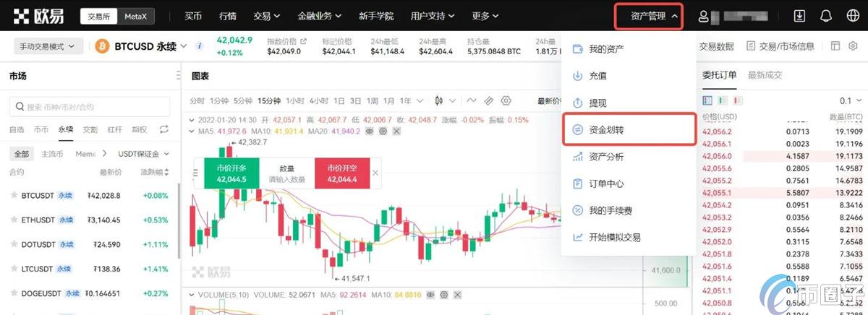
Task: Open the layout icon near 交易/市场信息
Action: [x=835, y=46]
